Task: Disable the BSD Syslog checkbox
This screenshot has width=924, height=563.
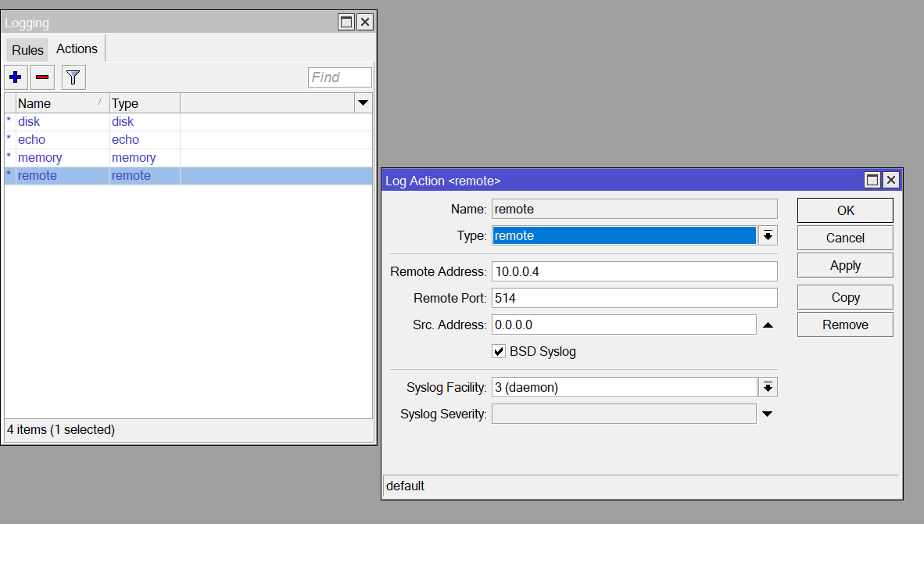Action: click(x=499, y=351)
